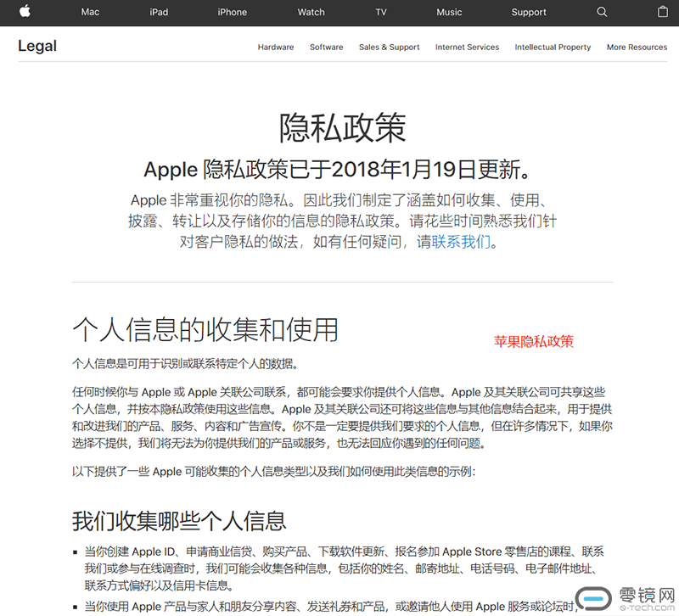
Task: Select More Resources in Legal nav
Action: click(637, 48)
